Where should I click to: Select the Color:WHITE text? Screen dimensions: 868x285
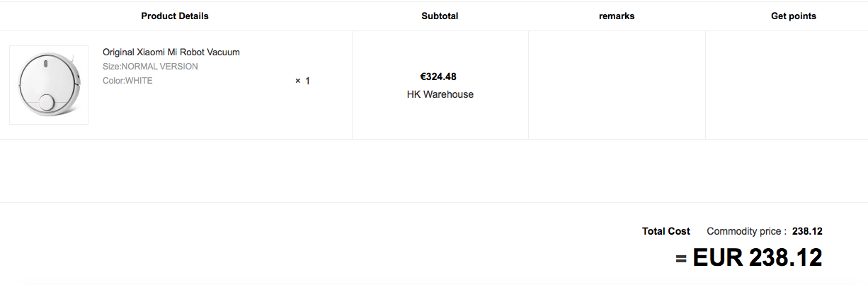coord(127,80)
